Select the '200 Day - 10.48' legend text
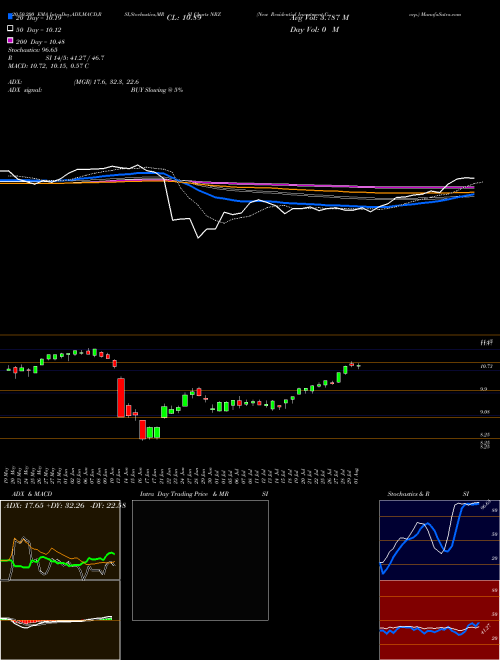The image size is (500, 660). [40, 42]
